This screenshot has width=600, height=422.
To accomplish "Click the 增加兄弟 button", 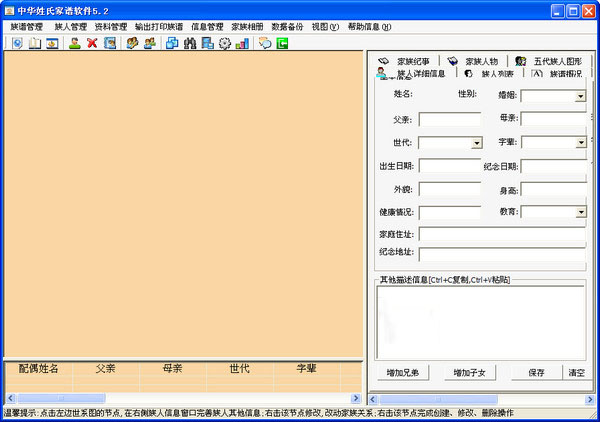I will click(x=403, y=373).
